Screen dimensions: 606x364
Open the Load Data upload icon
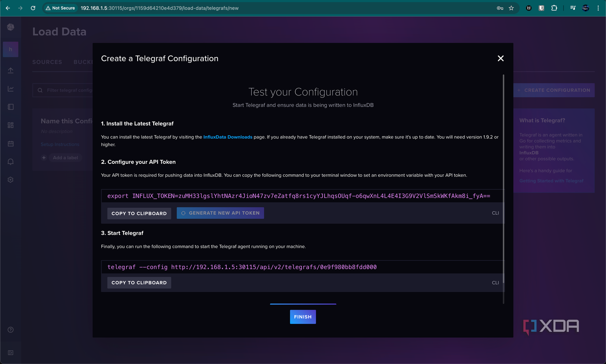pos(11,70)
